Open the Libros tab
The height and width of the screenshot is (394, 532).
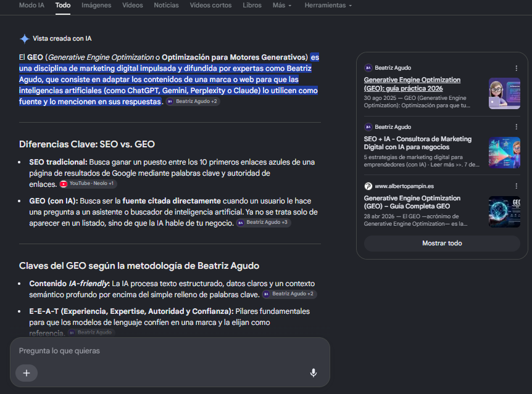click(252, 6)
